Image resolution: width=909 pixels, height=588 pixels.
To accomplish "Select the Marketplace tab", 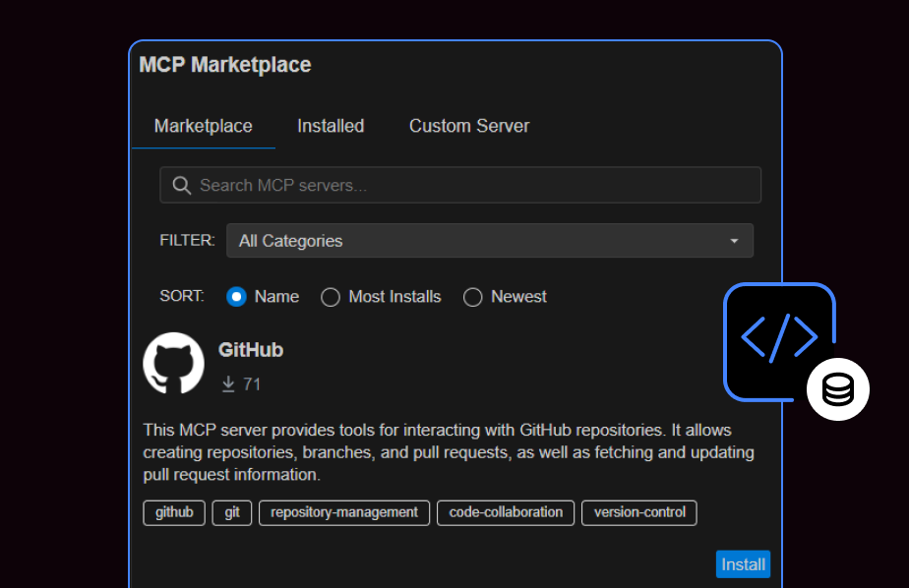I will pyautogui.click(x=203, y=126).
